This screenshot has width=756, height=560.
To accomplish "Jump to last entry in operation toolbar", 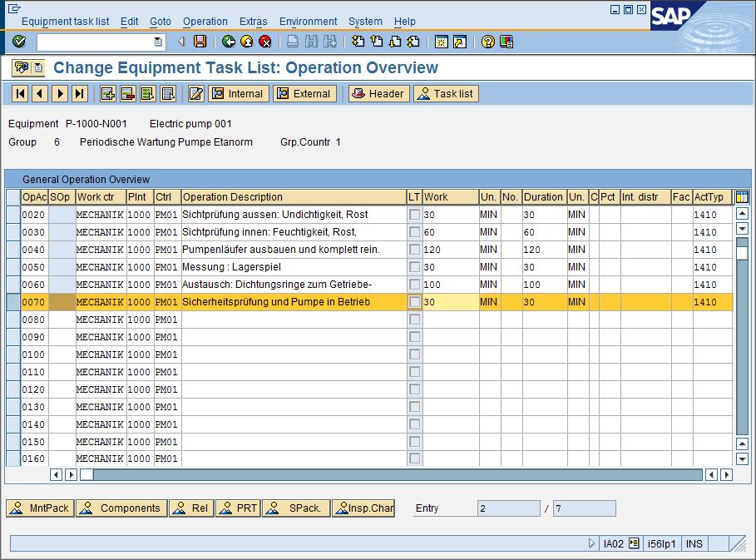I will pos(80,93).
